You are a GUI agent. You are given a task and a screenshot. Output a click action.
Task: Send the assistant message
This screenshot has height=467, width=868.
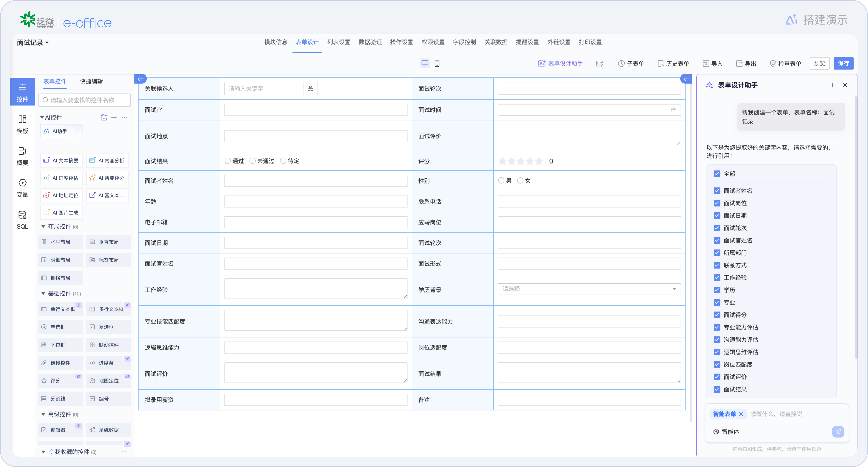pos(838,432)
